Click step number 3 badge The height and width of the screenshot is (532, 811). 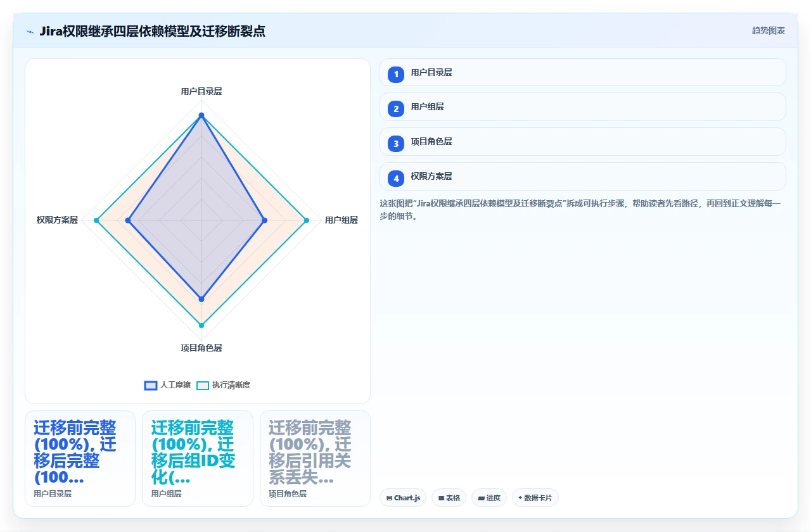396,143
